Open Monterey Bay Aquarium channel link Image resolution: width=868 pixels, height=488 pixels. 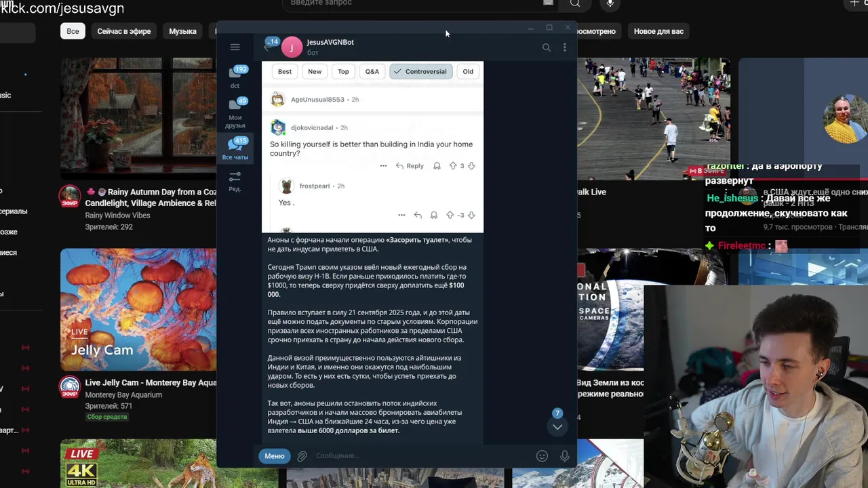point(123,395)
